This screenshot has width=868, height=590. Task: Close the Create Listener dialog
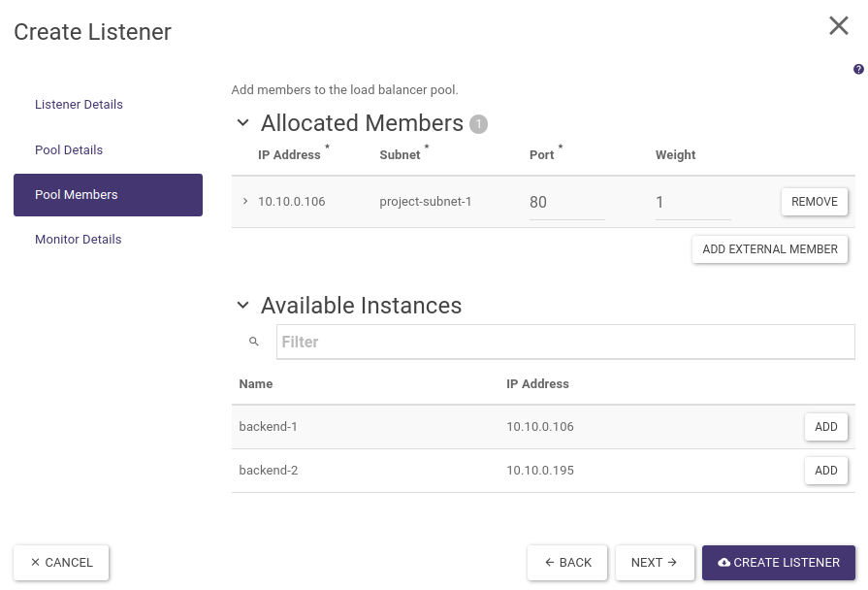pos(838,26)
